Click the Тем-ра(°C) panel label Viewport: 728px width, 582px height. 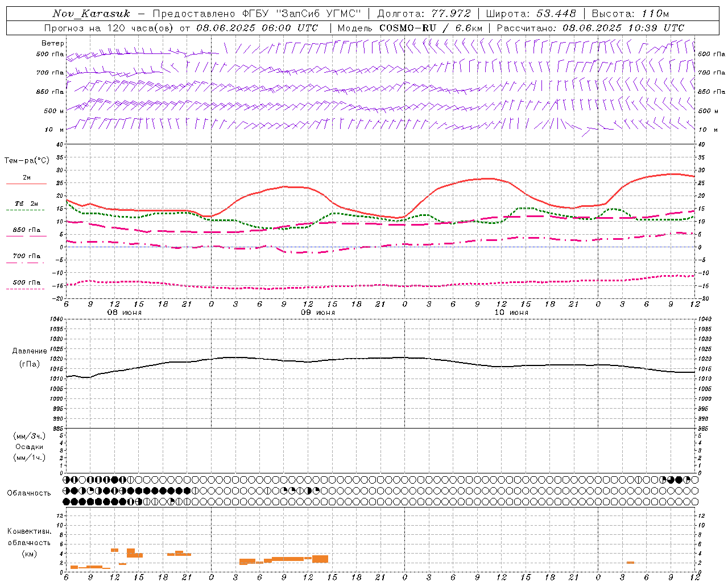[x=27, y=161]
